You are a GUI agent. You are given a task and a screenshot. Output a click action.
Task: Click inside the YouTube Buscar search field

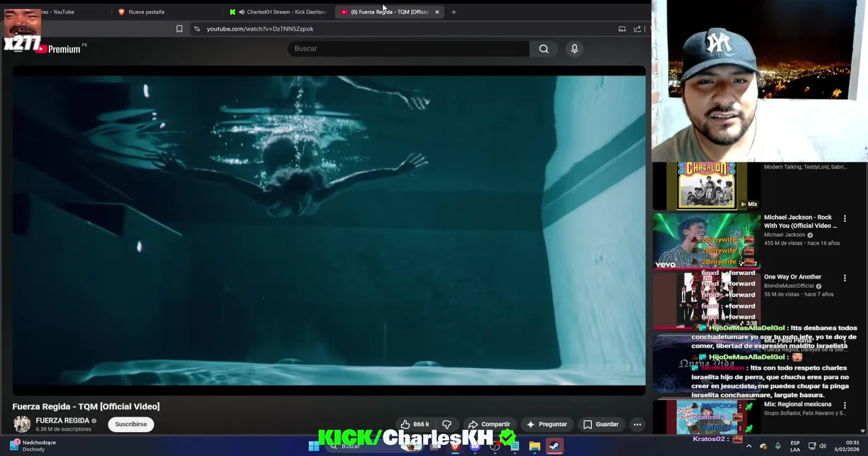[408, 49]
